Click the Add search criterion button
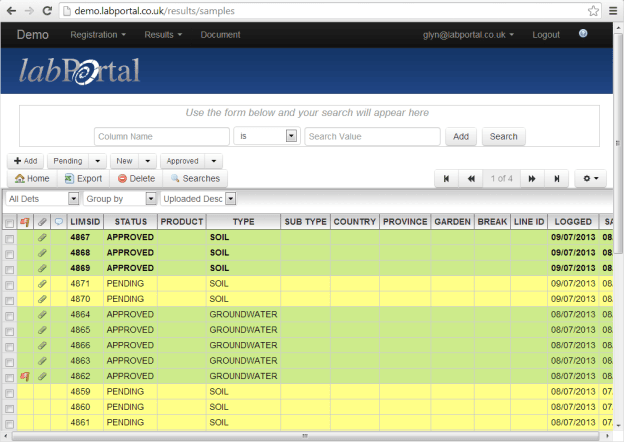624x442 pixels. (x=461, y=136)
